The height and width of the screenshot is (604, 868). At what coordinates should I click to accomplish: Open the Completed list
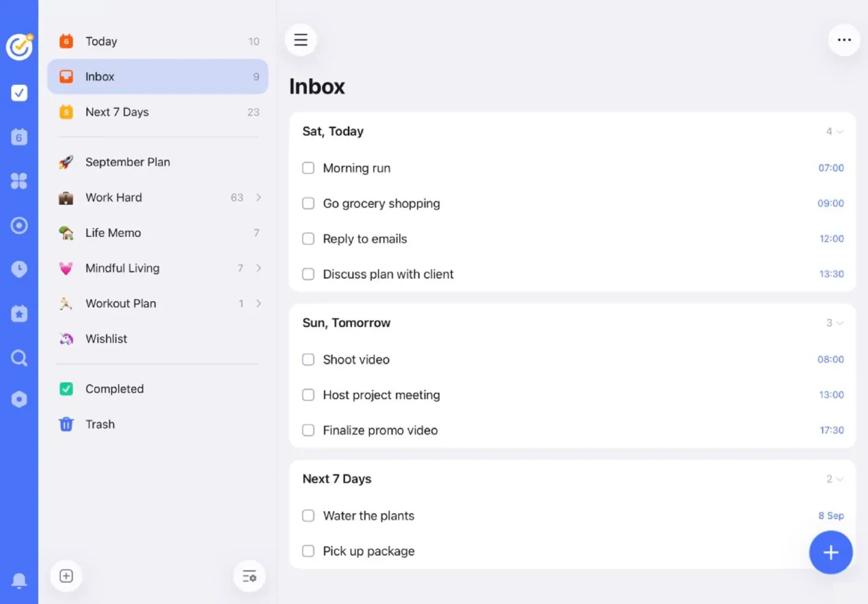[x=158, y=389]
